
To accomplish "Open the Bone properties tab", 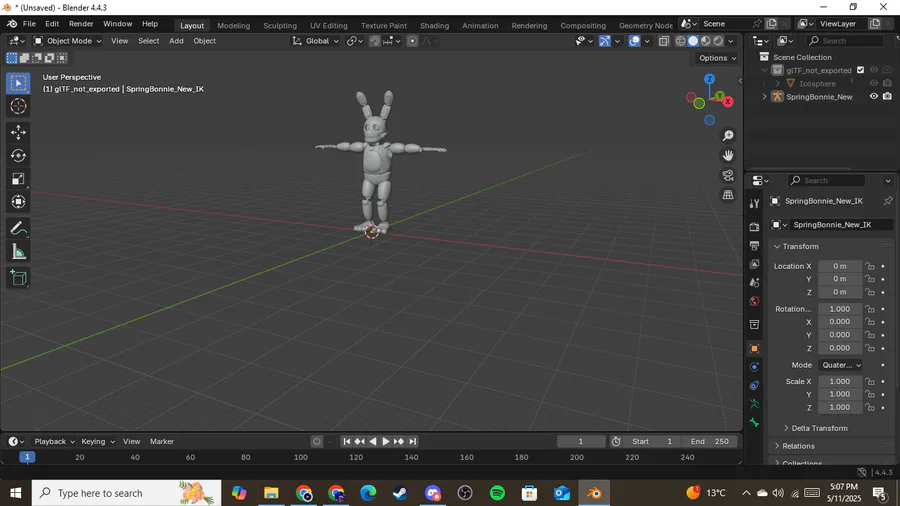I will (754, 423).
